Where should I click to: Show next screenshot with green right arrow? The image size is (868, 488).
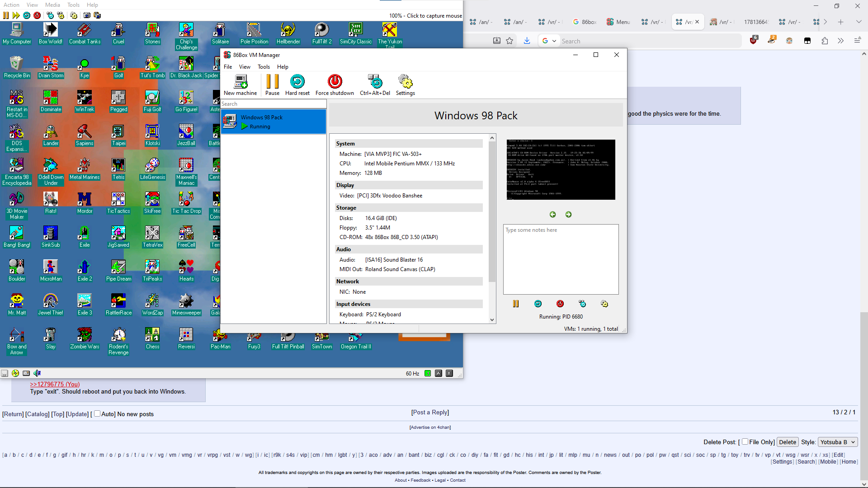[568, 215]
